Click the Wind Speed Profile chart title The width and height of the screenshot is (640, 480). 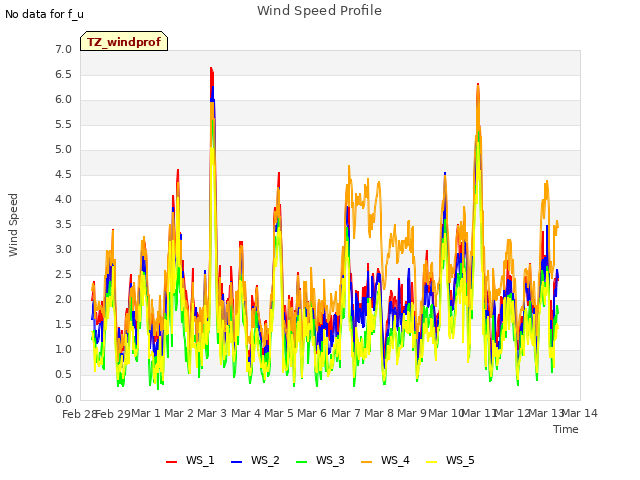(x=319, y=11)
